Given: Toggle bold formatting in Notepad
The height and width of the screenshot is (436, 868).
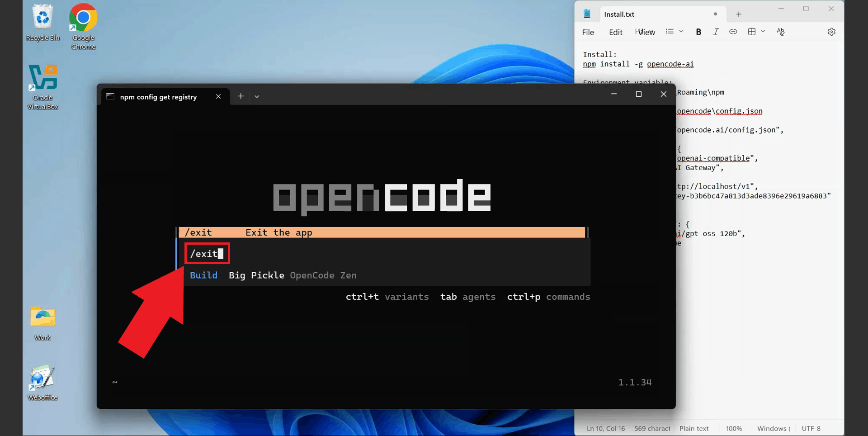Looking at the screenshot, I should pyautogui.click(x=698, y=32).
